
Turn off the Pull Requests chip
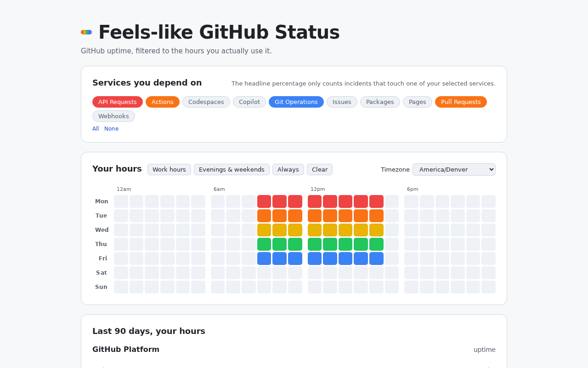tap(461, 102)
